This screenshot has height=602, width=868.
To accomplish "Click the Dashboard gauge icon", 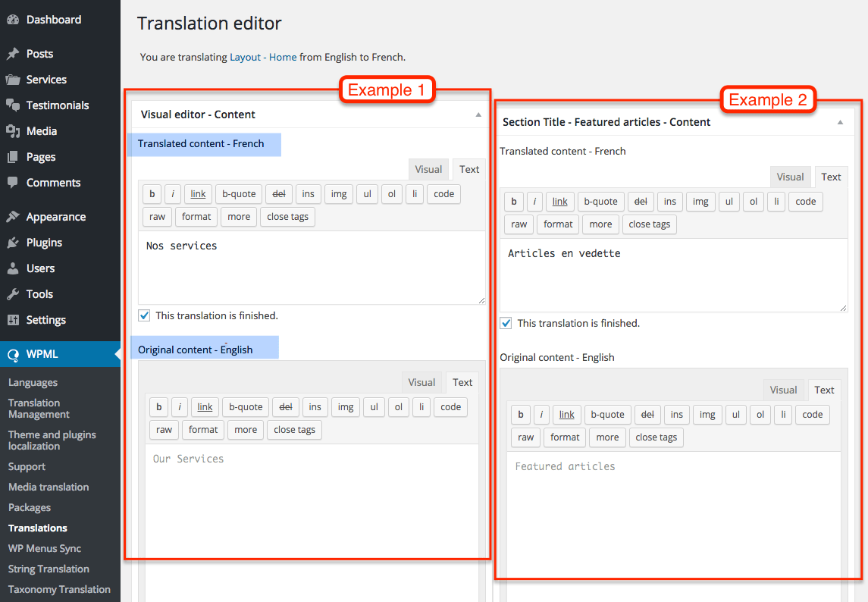I will (12, 20).
